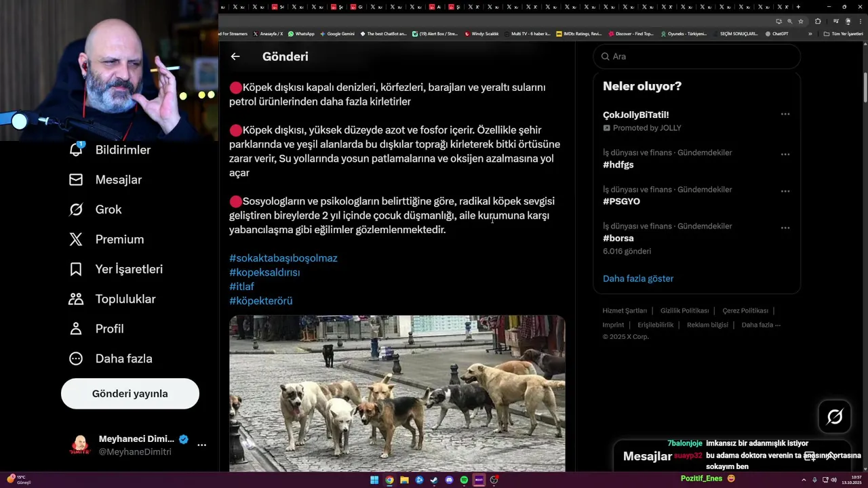The height and width of the screenshot is (488, 868).
Task: Open the Yer İşaretleri menu item
Action: point(116,269)
